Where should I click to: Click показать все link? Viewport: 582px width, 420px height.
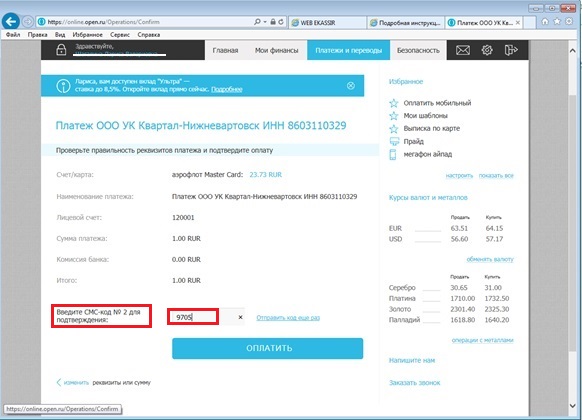coord(496,175)
